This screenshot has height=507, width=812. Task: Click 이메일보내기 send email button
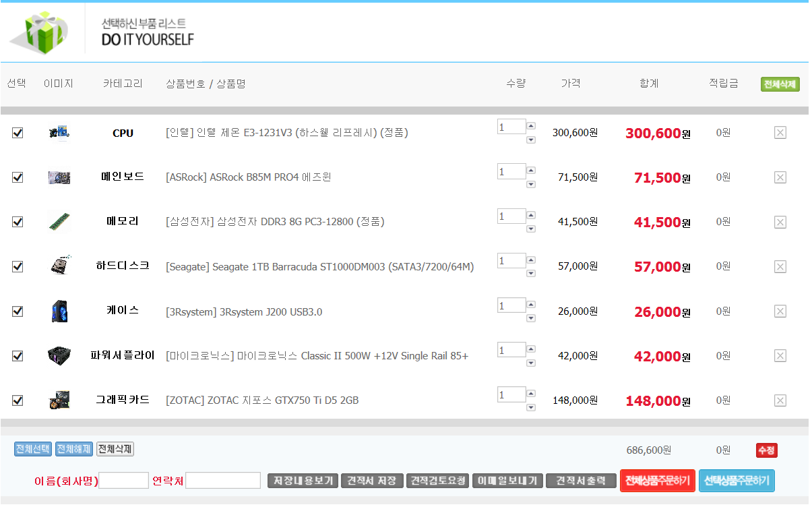click(507, 481)
